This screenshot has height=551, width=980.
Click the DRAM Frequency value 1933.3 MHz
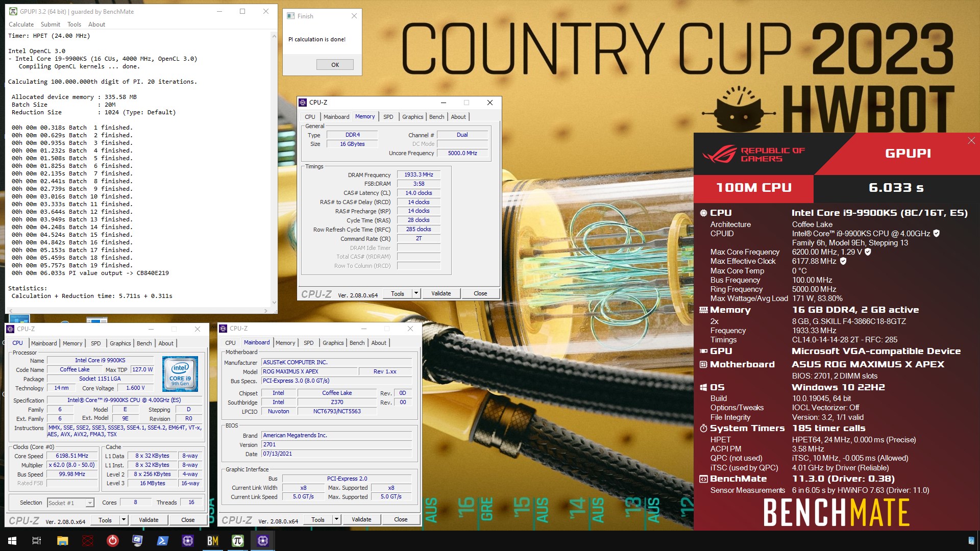pos(419,174)
